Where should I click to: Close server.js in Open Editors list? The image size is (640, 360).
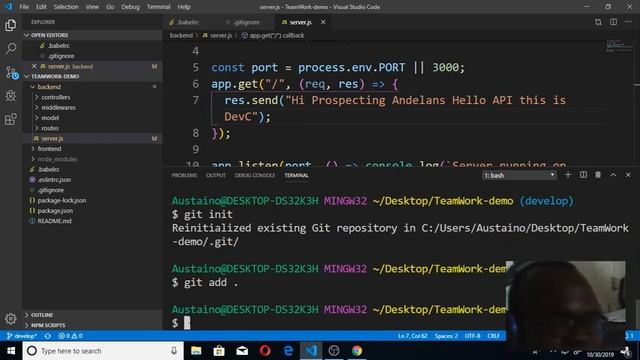pos(34,66)
